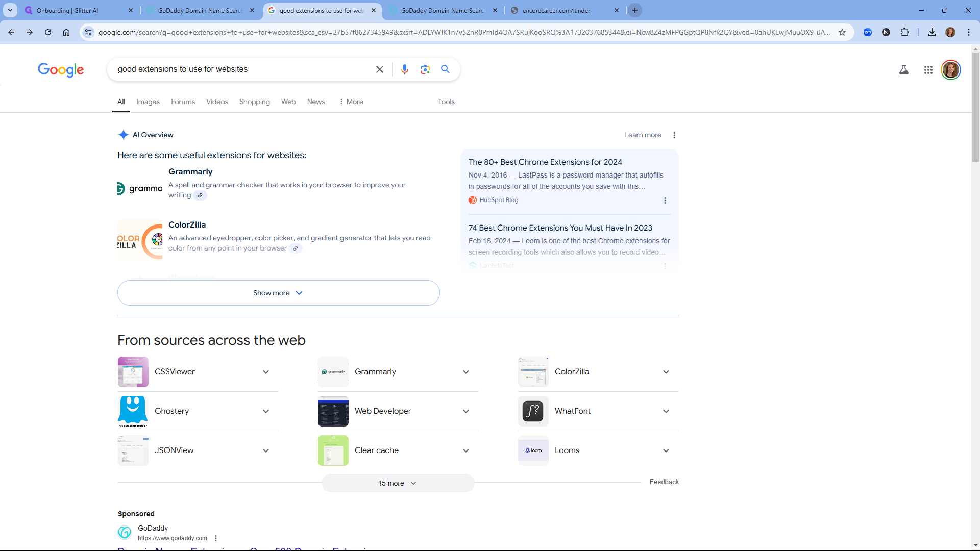Click Show more in AI Overview
This screenshot has height=551, width=980.
point(278,293)
